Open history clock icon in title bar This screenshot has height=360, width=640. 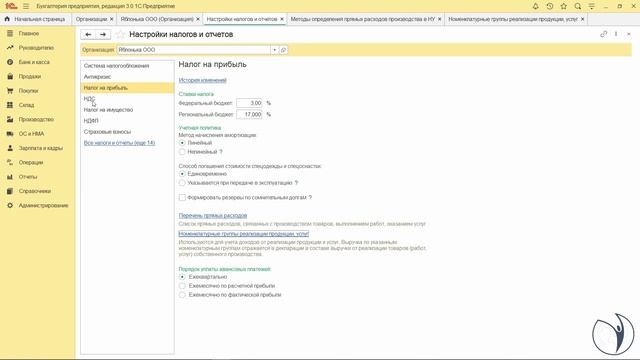550,6
